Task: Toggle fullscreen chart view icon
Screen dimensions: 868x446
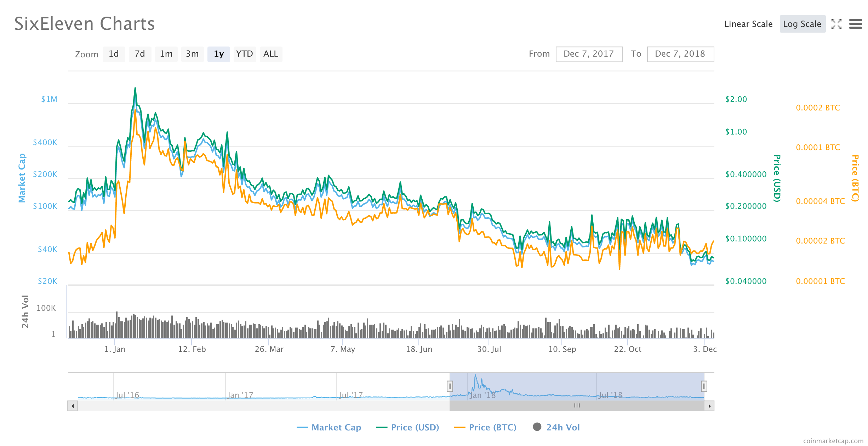Action: (x=836, y=24)
